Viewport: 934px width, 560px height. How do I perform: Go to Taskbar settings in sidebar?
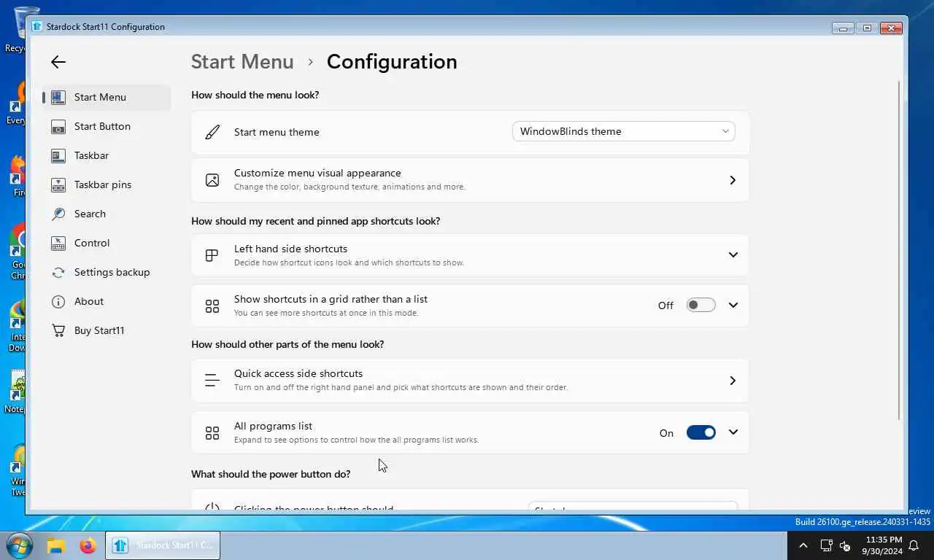[x=107, y=155]
